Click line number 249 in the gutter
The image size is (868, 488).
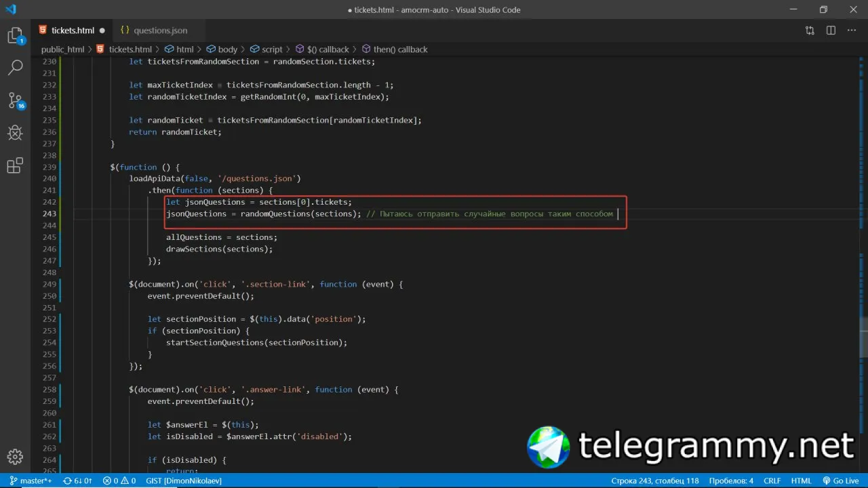(x=49, y=284)
